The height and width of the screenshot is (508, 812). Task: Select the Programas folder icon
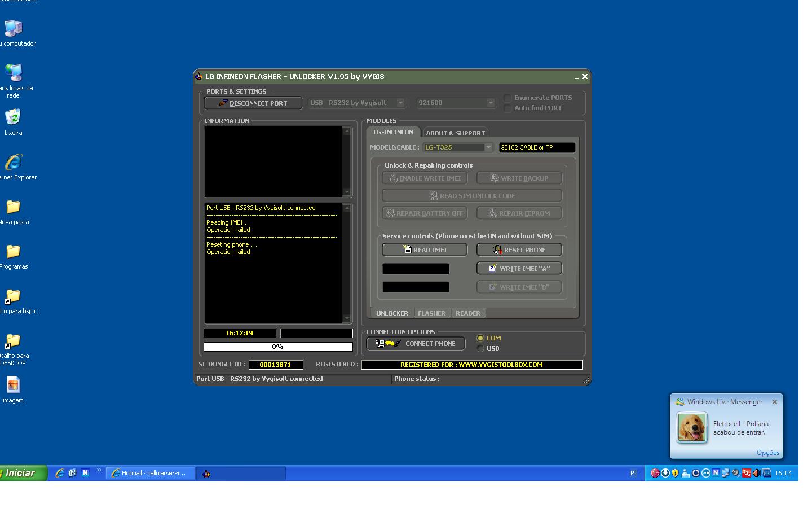pyautogui.click(x=13, y=252)
